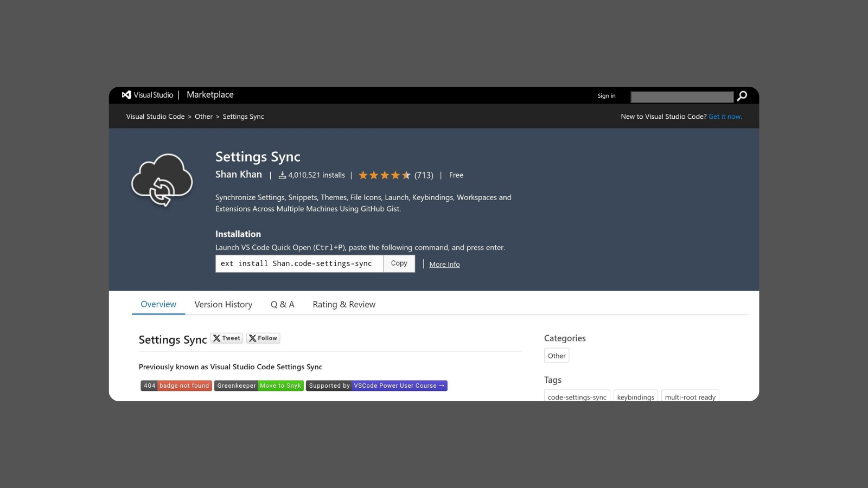Screen dimensions: 868x488
Task: Click the 4,010,521 installs text
Action: click(316, 175)
